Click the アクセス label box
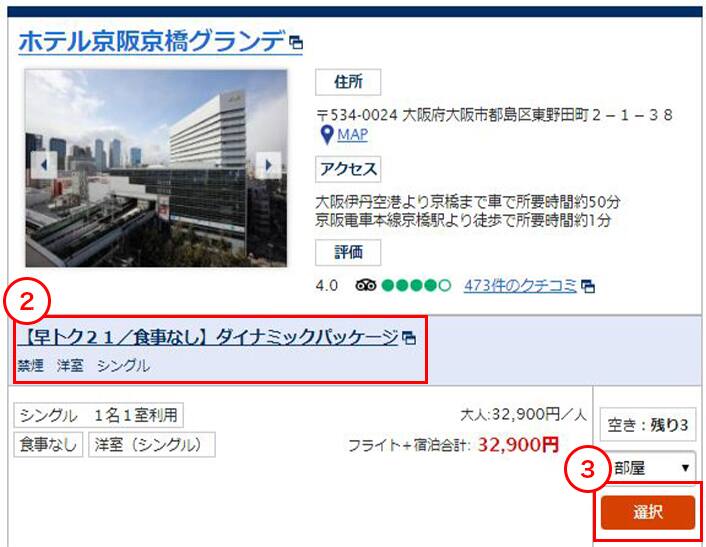 click(348, 169)
